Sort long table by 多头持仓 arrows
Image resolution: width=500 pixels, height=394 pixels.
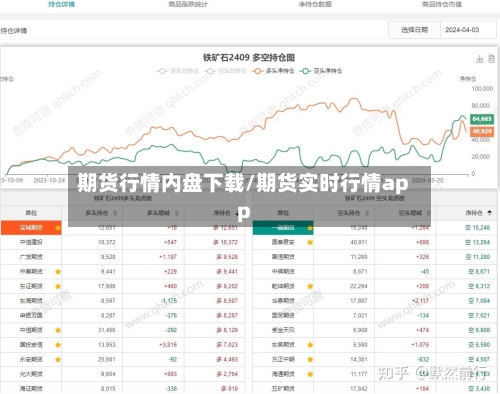coord(115,213)
